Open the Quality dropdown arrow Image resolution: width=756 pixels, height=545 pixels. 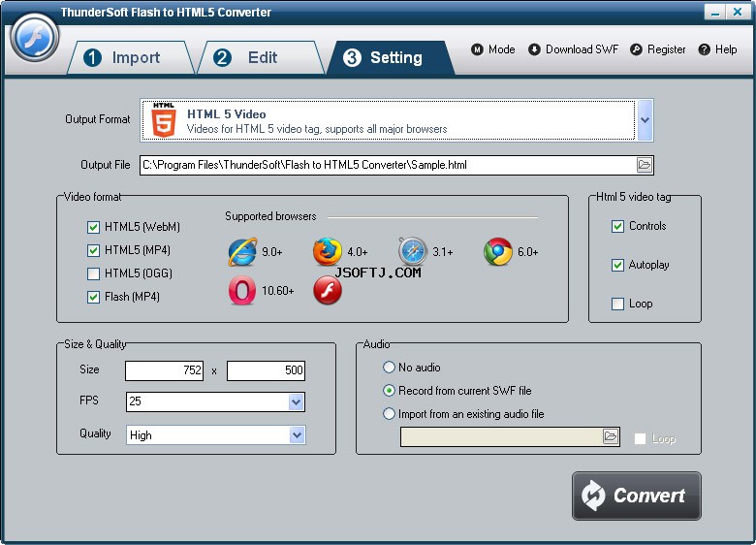click(x=296, y=435)
